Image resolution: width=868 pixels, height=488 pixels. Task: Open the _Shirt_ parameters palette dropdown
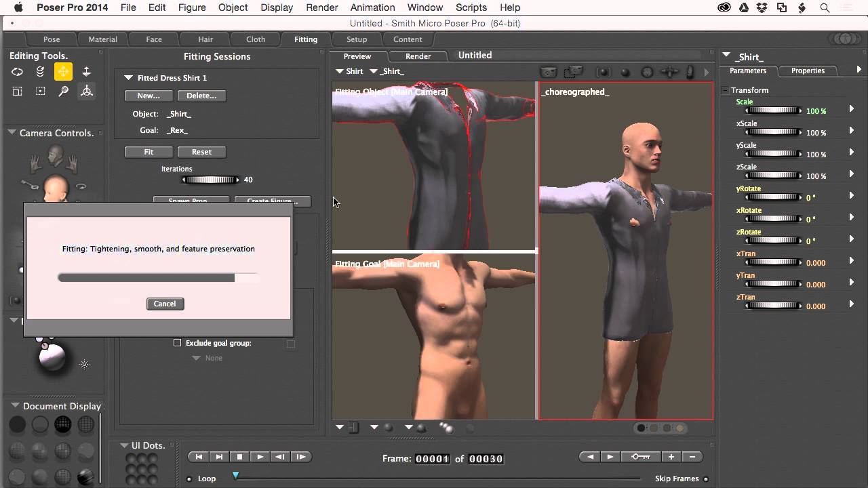pyautogui.click(x=726, y=56)
